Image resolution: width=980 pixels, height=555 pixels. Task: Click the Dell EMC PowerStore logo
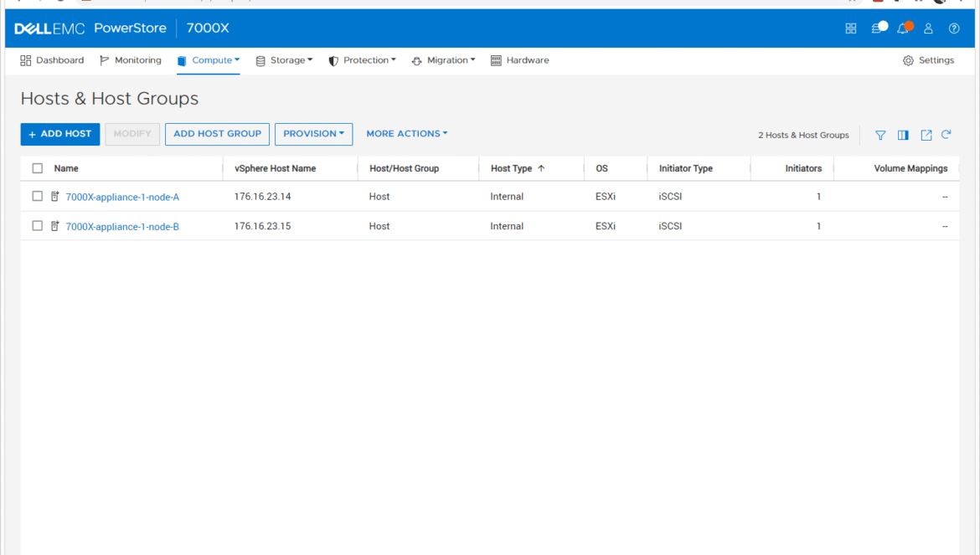coord(90,28)
